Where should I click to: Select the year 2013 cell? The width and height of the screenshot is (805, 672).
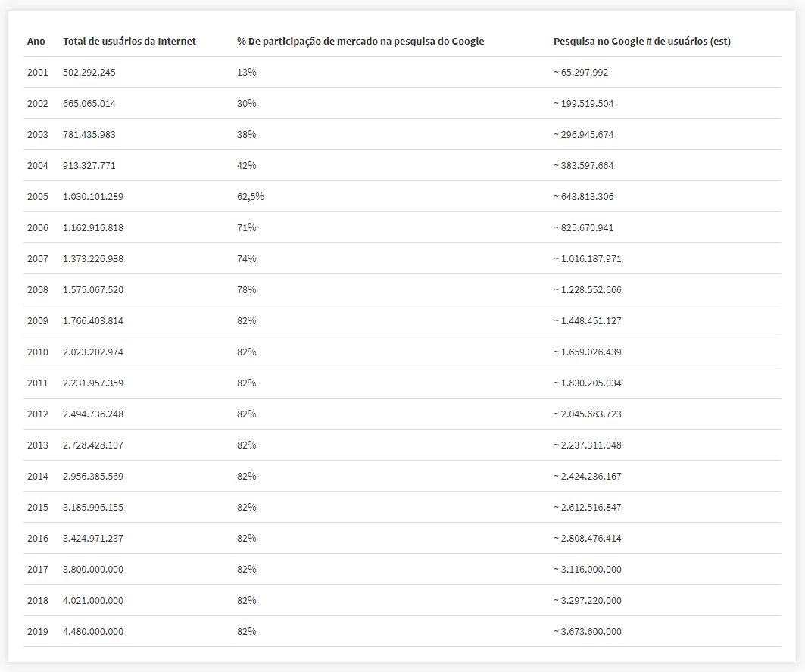tap(37, 445)
